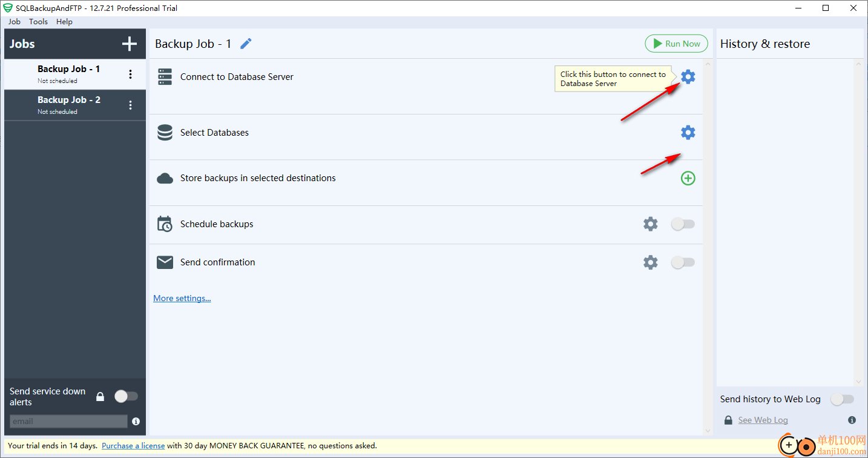Click the History panel scrollbar down arrow
868x458 pixels.
pos(858,382)
